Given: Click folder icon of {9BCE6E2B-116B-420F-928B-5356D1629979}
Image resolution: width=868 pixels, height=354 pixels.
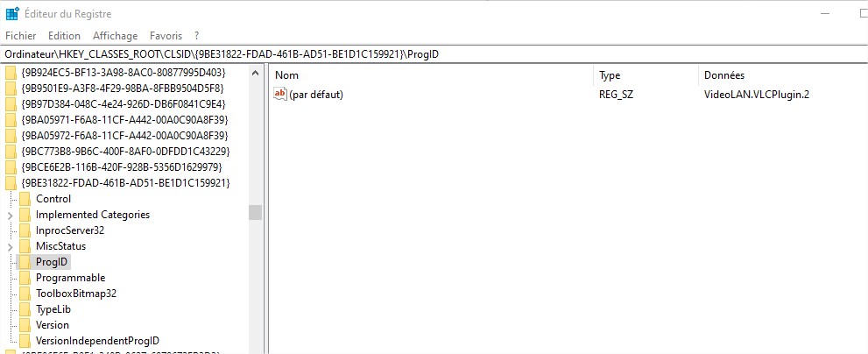Looking at the screenshot, I should 11,167.
